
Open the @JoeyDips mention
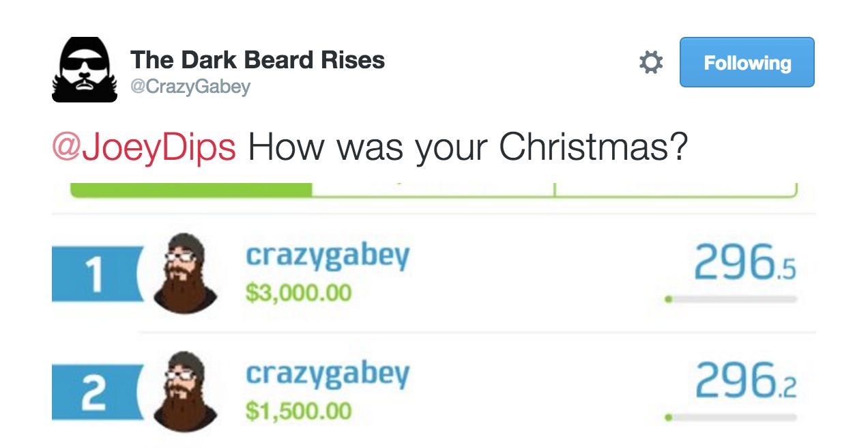point(144,148)
